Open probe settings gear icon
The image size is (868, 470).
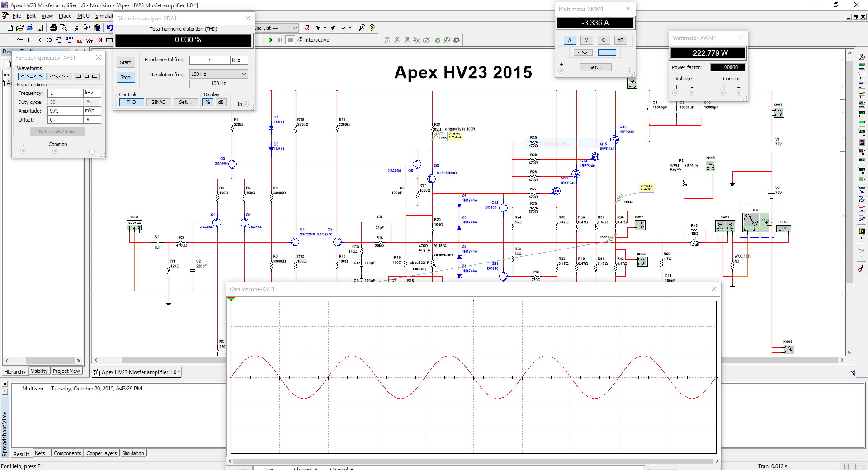pos(457,40)
